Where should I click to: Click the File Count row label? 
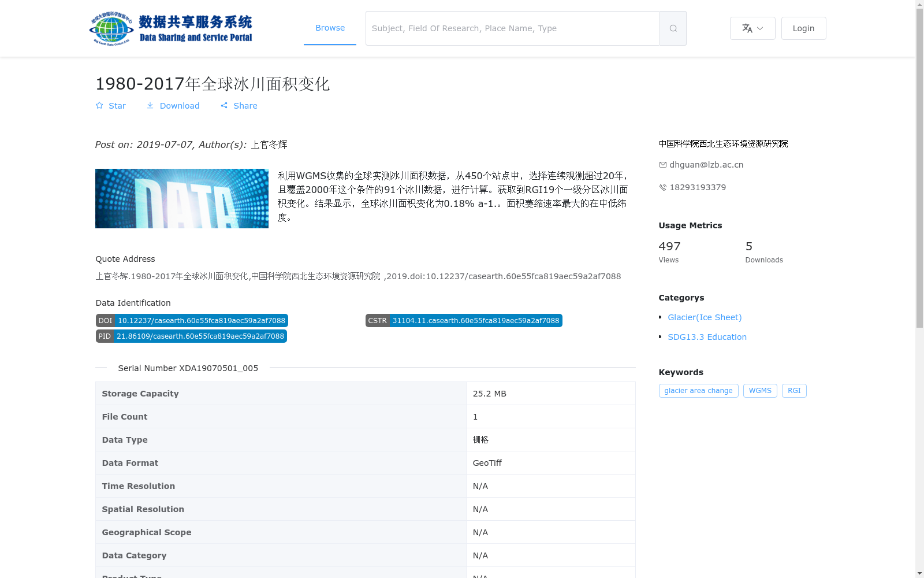[x=124, y=417]
